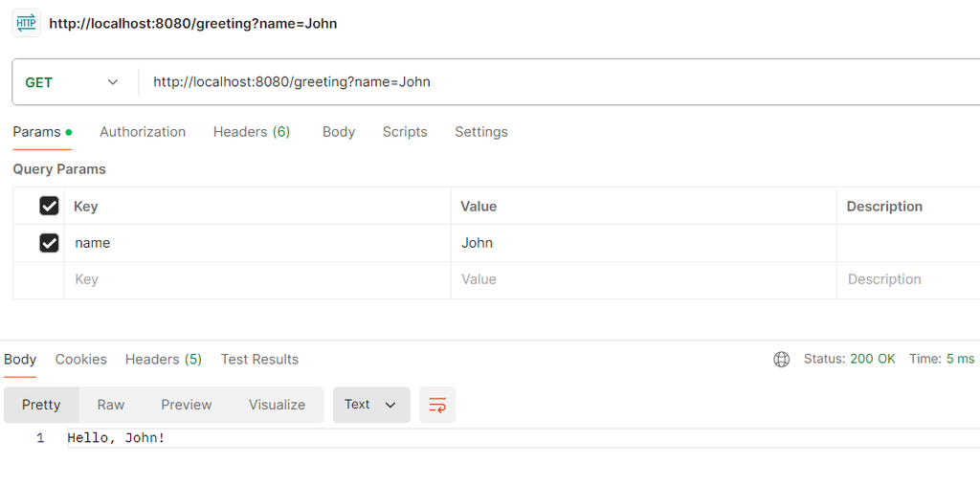Open the Scripts tab
This screenshot has width=980, height=485.
pyautogui.click(x=405, y=132)
